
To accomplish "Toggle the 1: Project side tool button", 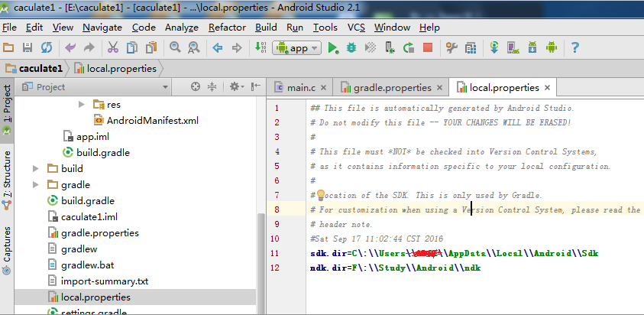I will pos(7,111).
